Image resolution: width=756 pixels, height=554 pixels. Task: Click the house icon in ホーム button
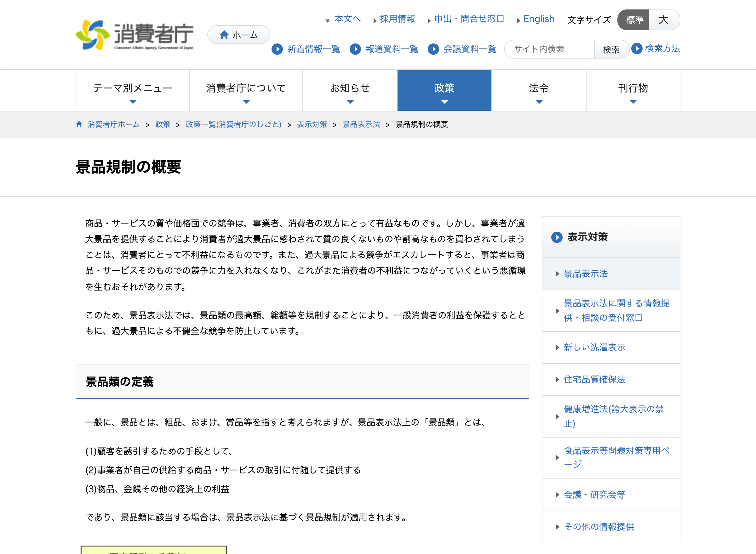[224, 35]
